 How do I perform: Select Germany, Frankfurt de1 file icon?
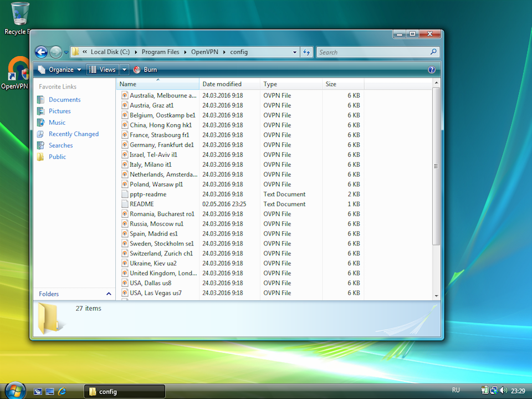click(125, 145)
